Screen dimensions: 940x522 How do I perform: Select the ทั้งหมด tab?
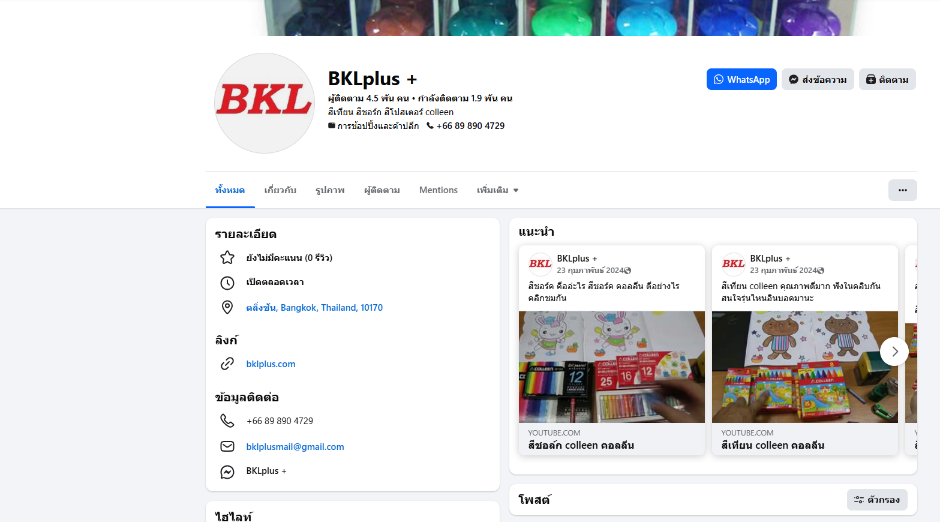click(x=230, y=190)
